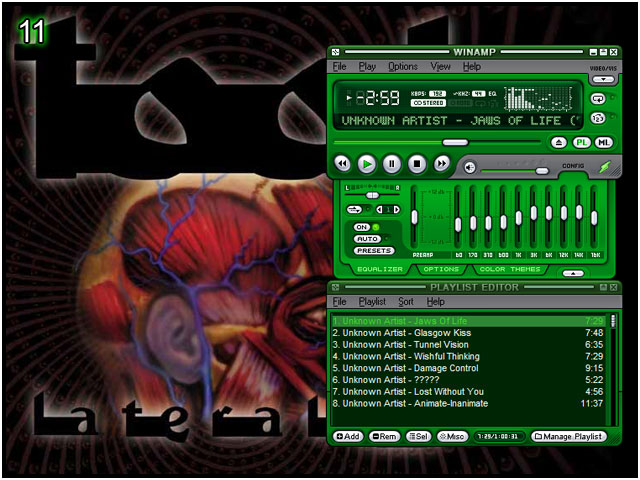Turn the equalizer ON button off
Viewport: 640px width, 480px height.
click(x=362, y=227)
